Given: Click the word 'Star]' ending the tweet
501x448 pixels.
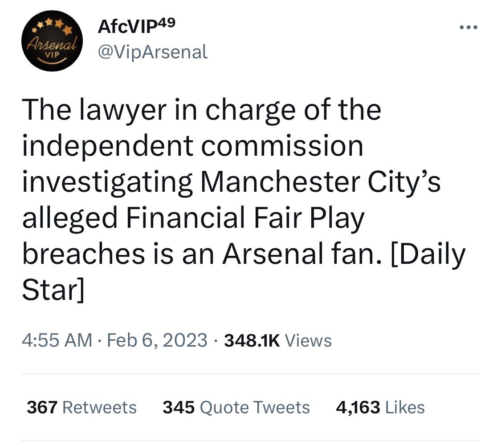Looking at the screenshot, I should (x=53, y=290).
